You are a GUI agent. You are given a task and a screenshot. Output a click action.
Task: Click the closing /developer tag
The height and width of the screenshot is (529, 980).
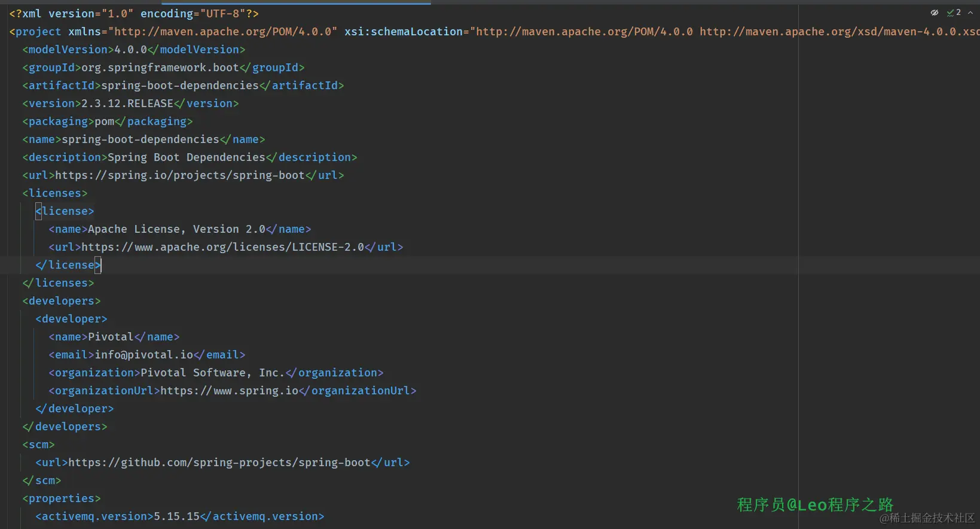pos(75,409)
